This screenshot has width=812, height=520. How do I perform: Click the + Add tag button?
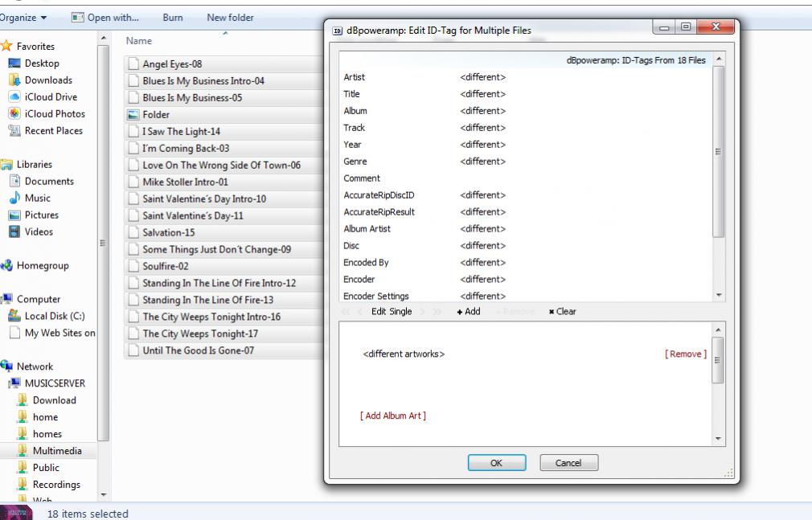[468, 312]
